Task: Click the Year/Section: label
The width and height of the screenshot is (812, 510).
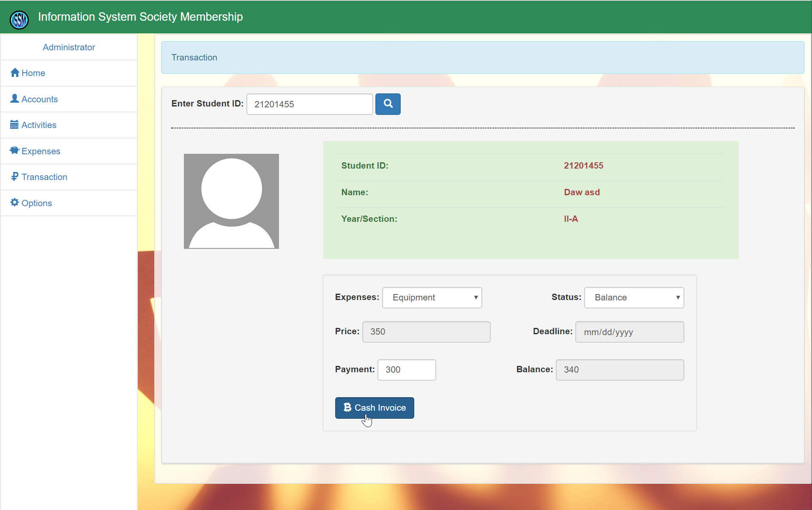Action: tap(369, 219)
